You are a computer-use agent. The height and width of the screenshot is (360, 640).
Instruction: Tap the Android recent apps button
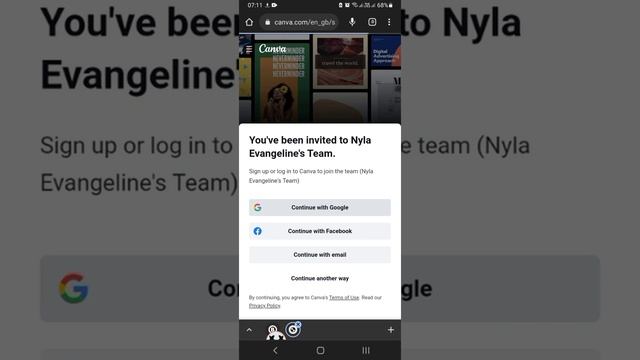pyautogui.click(x=366, y=350)
